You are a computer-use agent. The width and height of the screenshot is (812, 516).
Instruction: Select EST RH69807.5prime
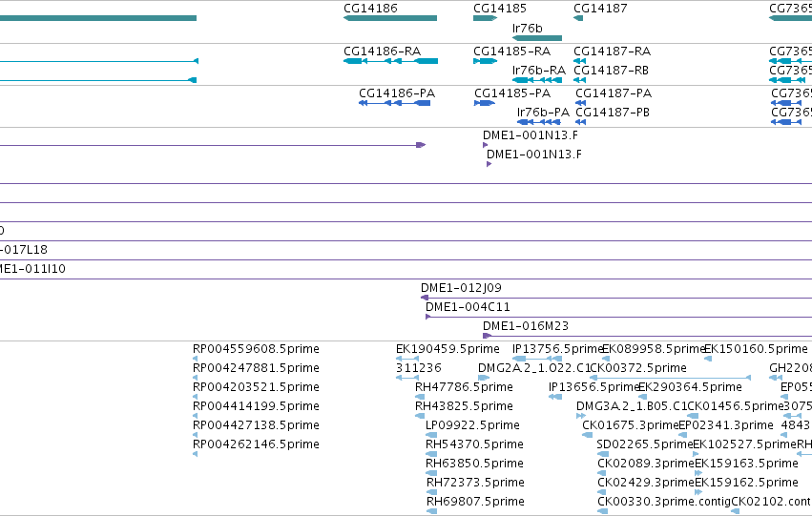tap(475, 502)
